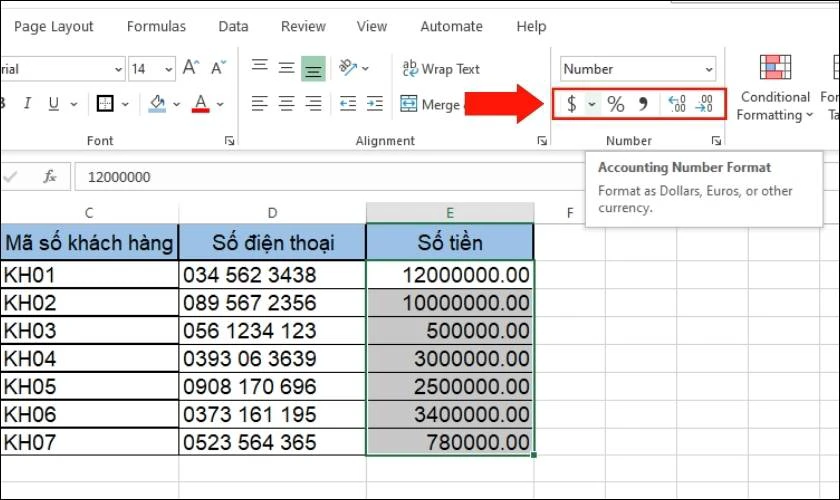Select column C header

point(89,213)
